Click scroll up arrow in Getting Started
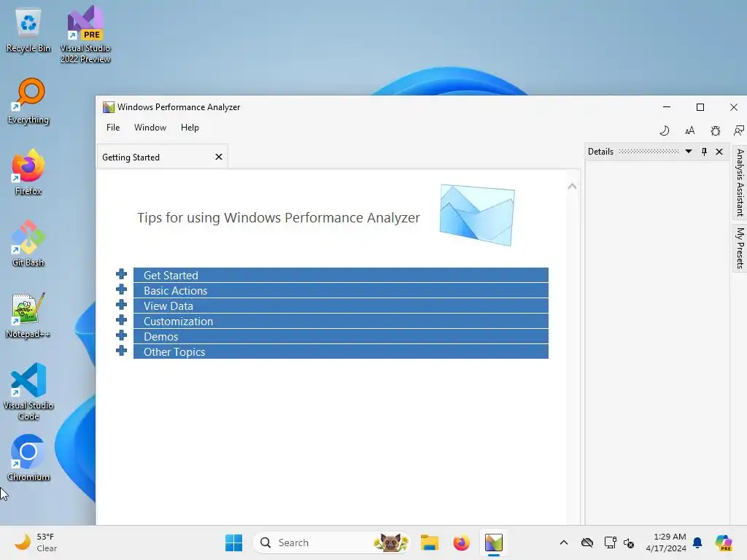The width and height of the screenshot is (747, 560). 572,187
